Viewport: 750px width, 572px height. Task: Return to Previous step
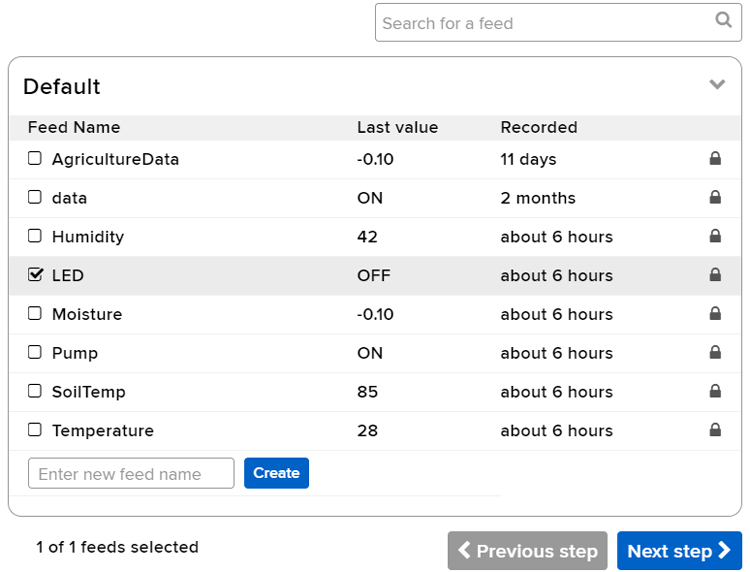[x=527, y=551]
